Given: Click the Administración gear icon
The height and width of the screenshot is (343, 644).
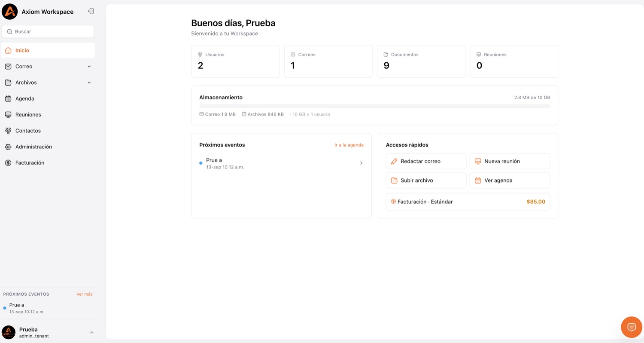Looking at the screenshot, I should 8,147.
